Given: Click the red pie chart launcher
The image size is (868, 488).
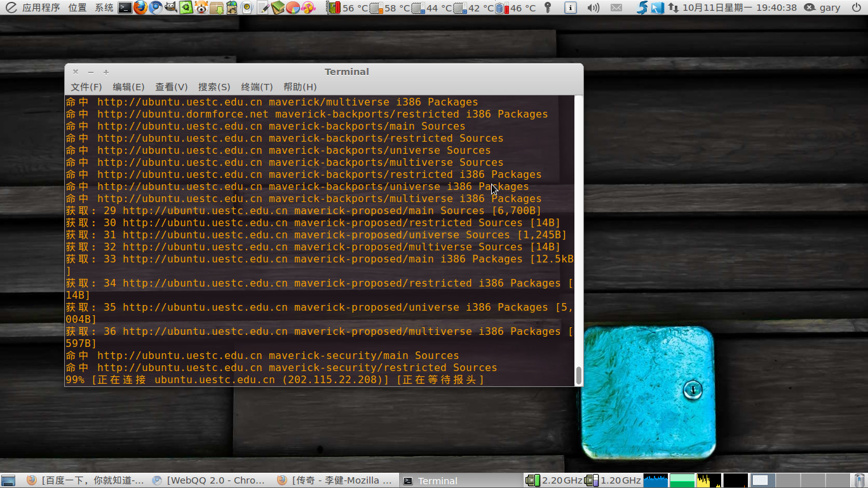Looking at the screenshot, I should (293, 8).
